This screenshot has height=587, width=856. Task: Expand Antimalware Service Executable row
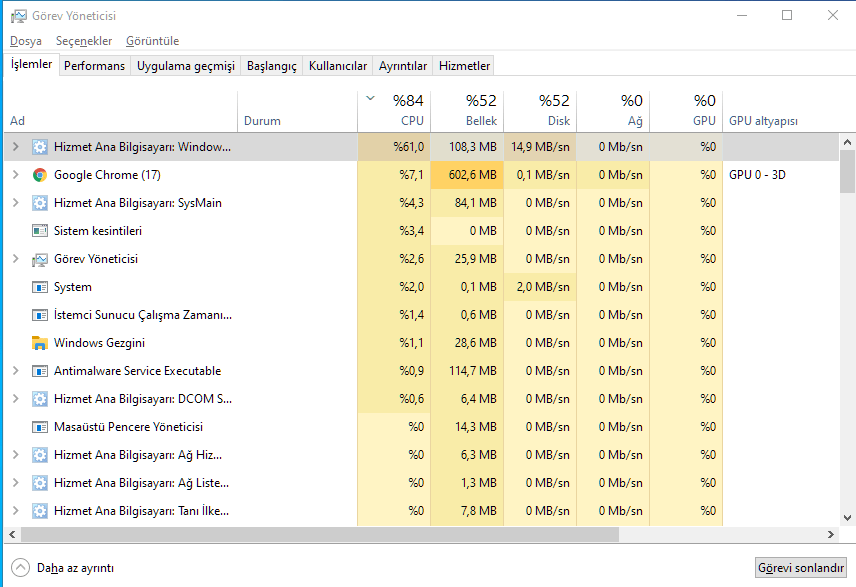pyautogui.click(x=16, y=371)
